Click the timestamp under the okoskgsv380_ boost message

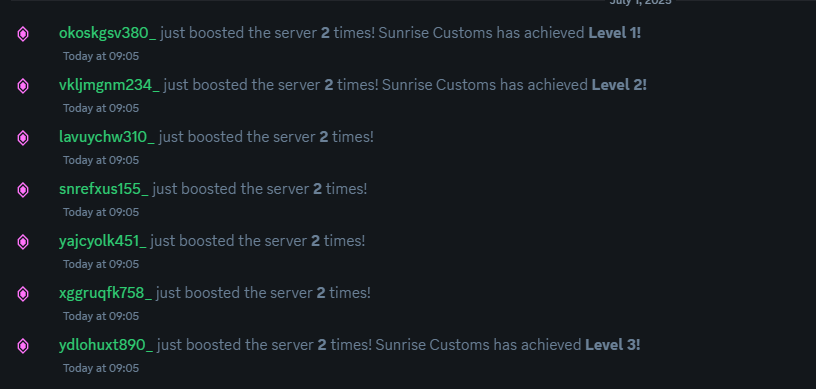[101, 56]
